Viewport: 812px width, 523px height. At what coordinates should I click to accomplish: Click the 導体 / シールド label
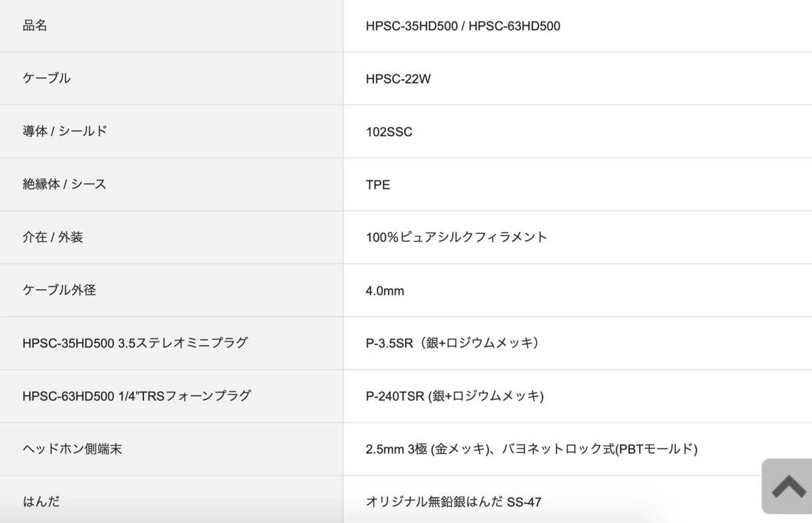[65, 131]
